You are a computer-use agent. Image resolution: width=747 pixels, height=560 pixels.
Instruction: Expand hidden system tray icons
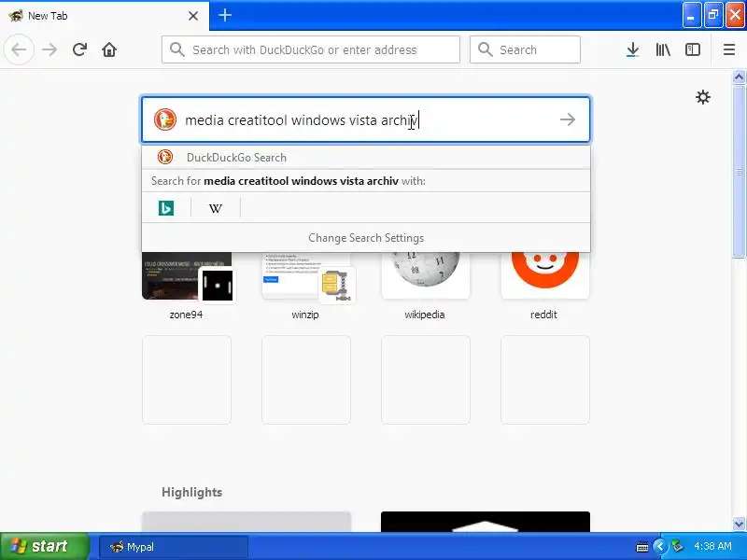pos(660,546)
